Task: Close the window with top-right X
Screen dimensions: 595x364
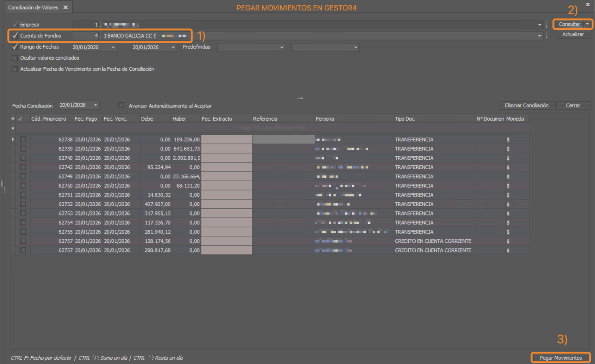Action: coord(587,4)
